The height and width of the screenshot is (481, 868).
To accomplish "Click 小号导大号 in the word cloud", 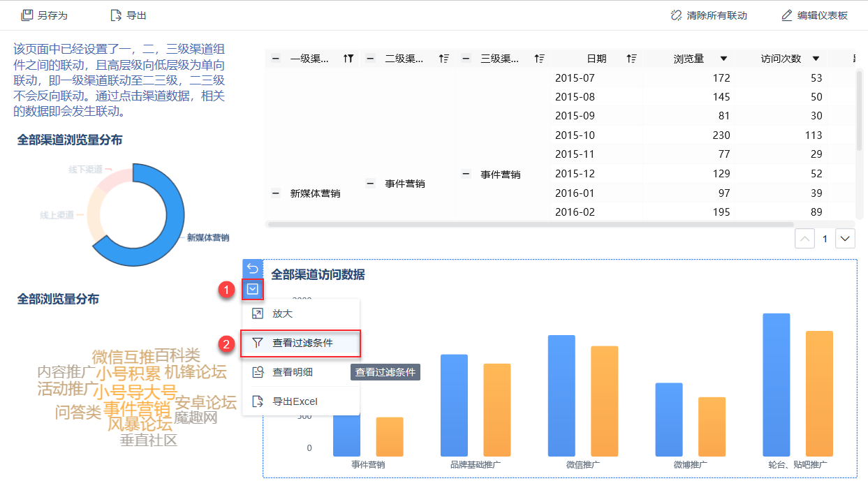I will point(135,392).
